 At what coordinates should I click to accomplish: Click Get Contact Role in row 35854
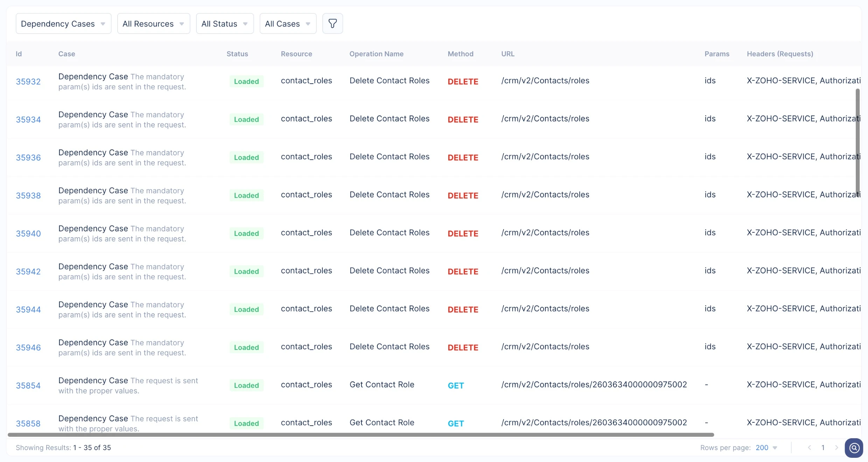pyautogui.click(x=382, y=385)
